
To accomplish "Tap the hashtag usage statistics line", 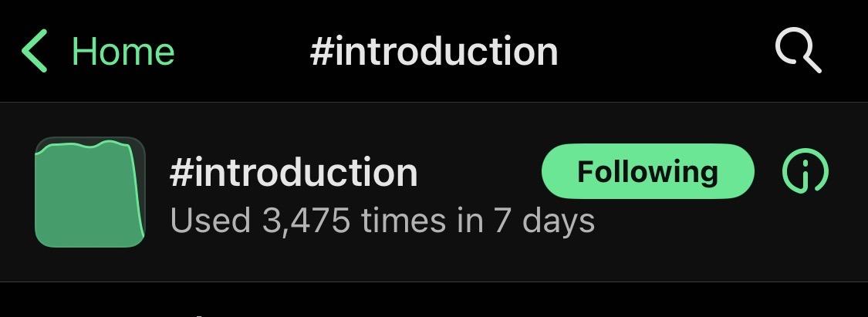I will (382, 221).
